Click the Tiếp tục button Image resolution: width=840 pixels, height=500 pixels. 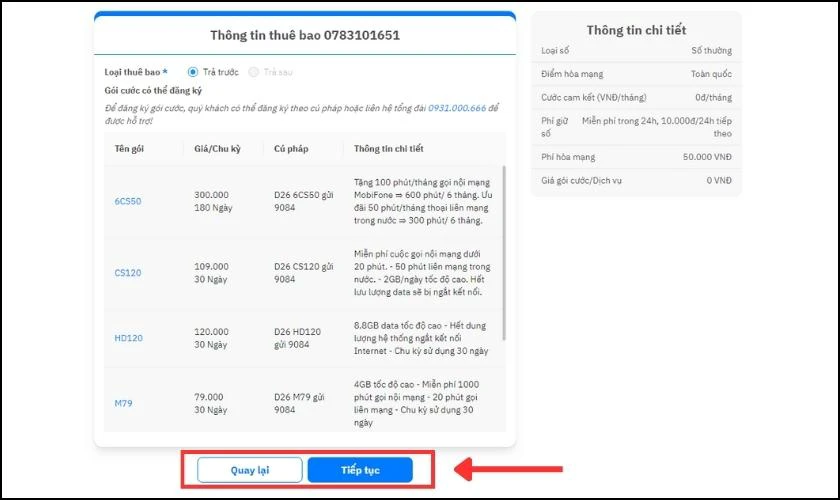(x=360, y=470)
